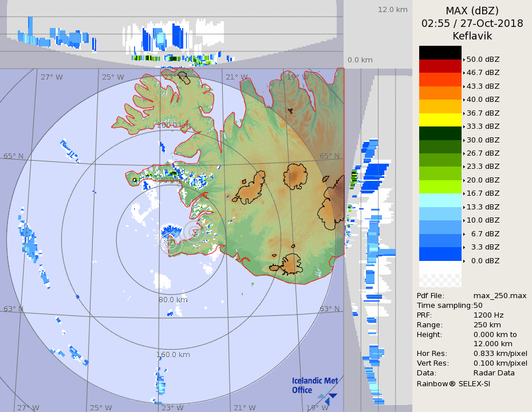
Task: Click the 0.833 km/pixel resolution value
Action: click(x=500, y=354)
